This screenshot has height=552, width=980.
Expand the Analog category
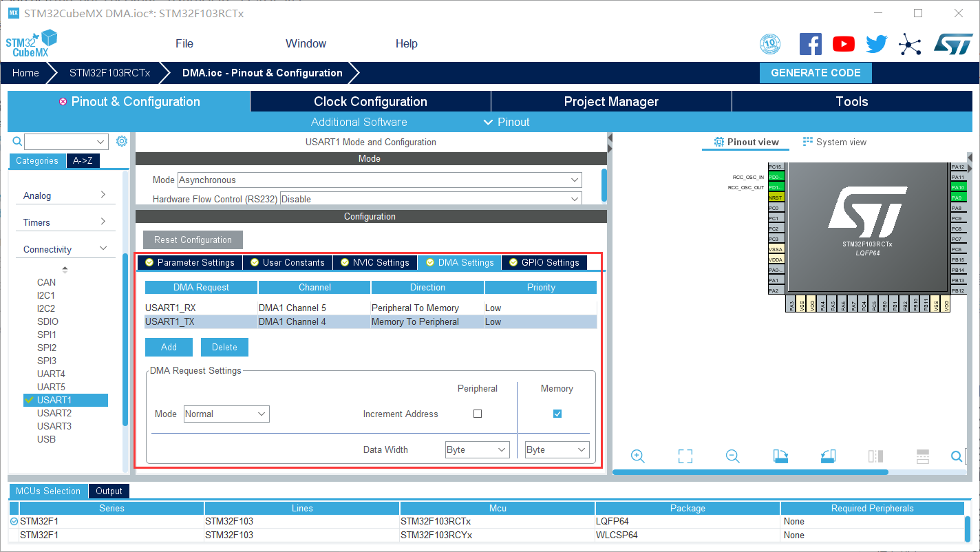coord(65,195)
